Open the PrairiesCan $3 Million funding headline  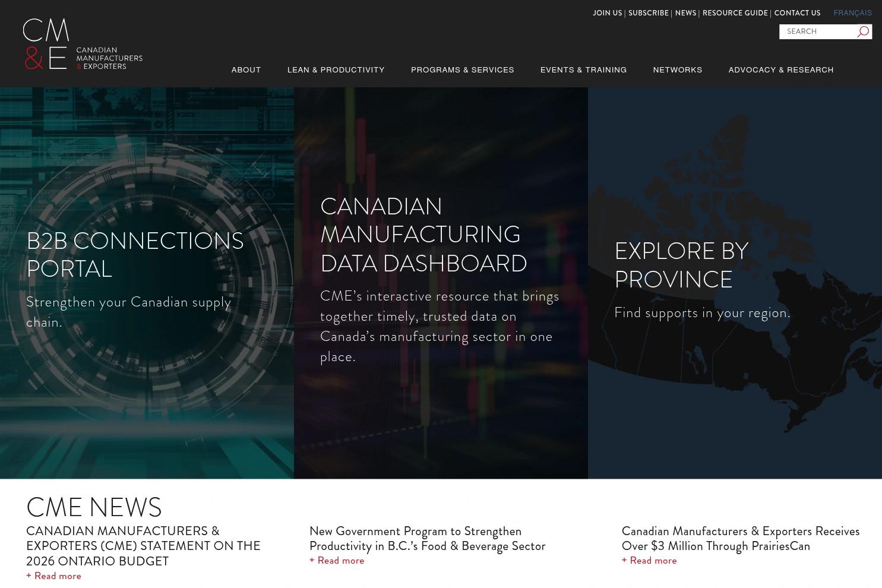click(741, 538)
